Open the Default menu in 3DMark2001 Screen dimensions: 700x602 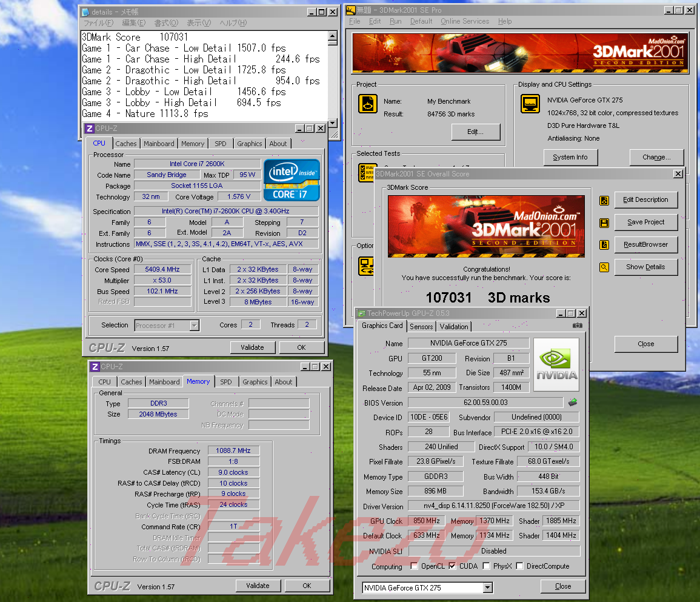pyautogui.click(x=421, y=21)
